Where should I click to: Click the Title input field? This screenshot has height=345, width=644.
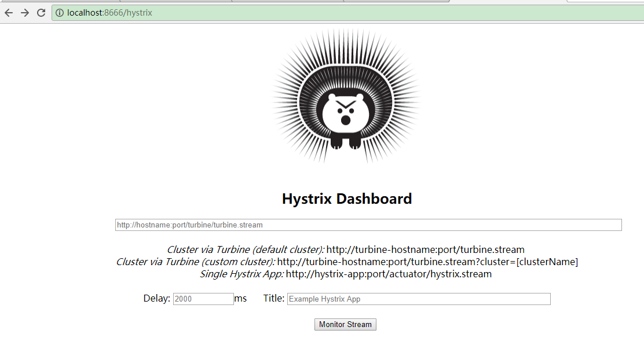pyautogui.click(x=419, y=299)
